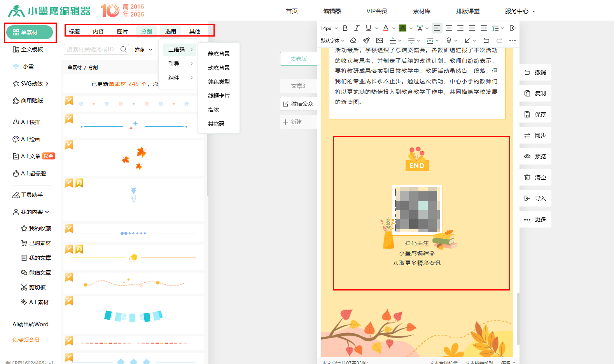
Task: Select the maple leaves divider thumbnail
Action: [134, 158]
